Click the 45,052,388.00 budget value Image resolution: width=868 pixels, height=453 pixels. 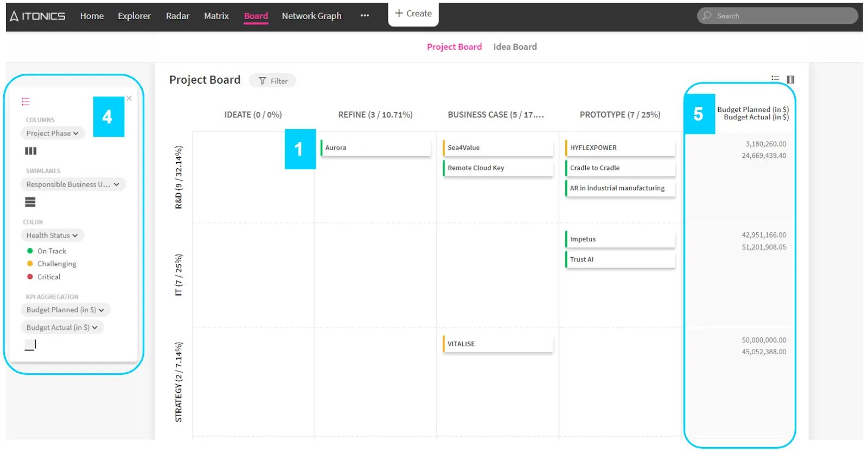click(x=764, y=352)
